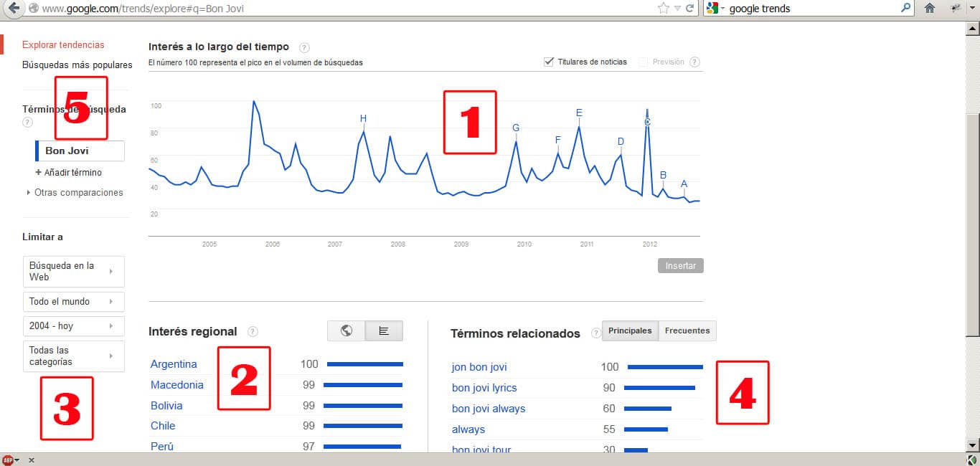Open URL history dropdown arrow
Viewport: 980px width, 466px height.
pyautogui.click(x=678, y=9)
